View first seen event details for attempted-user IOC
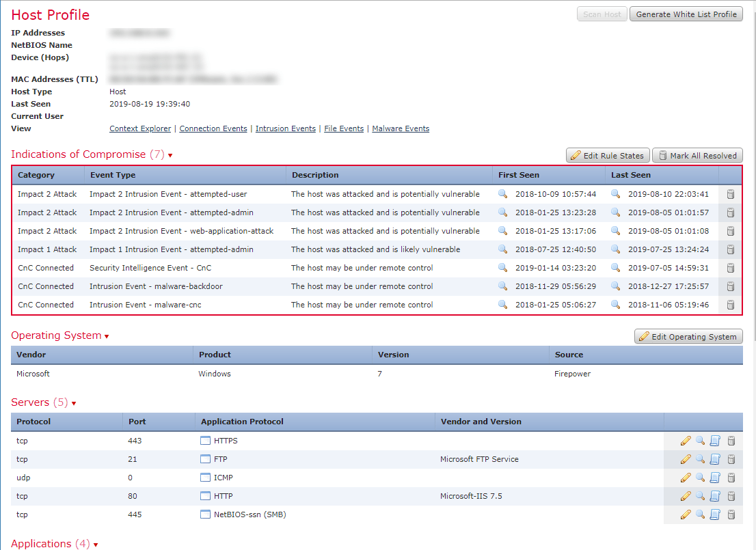The height and width of the screenshot is (550, 756). (x=503, y=194)
